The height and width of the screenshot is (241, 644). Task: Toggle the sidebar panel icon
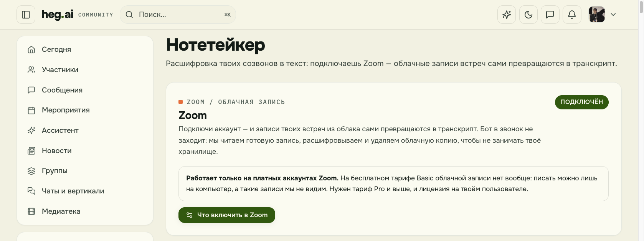coord(26,15)
